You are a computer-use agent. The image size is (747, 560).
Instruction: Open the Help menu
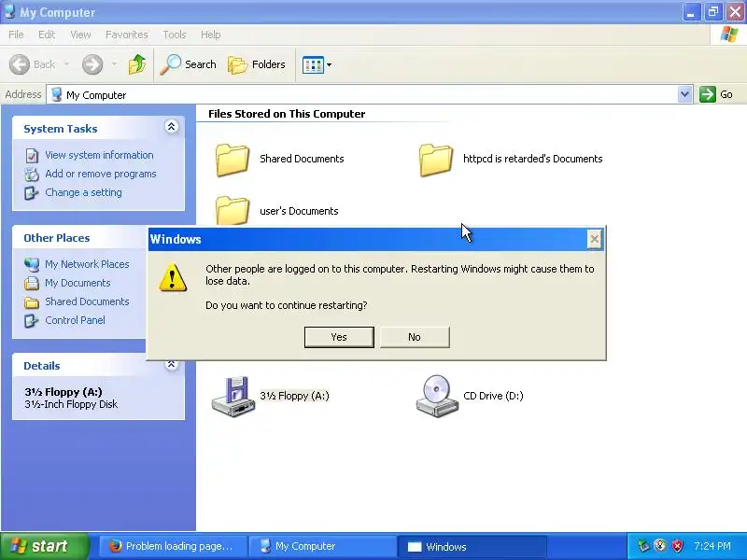click(x=211, y=35)
